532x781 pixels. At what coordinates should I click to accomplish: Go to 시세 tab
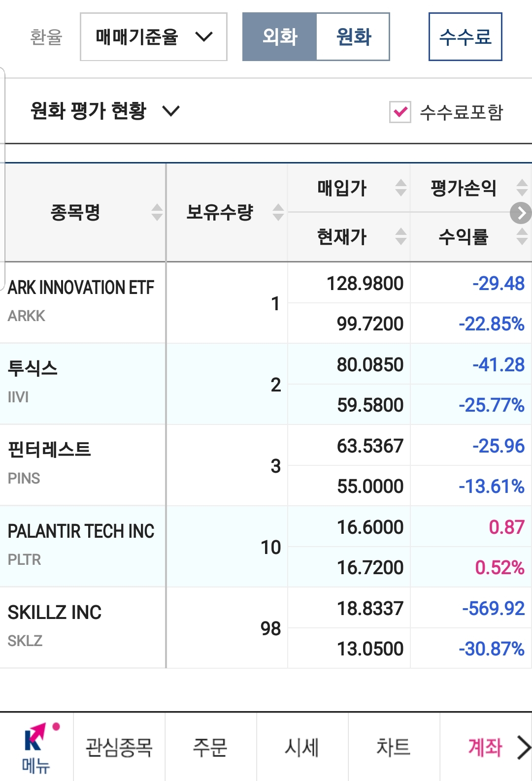coord(302,747)
